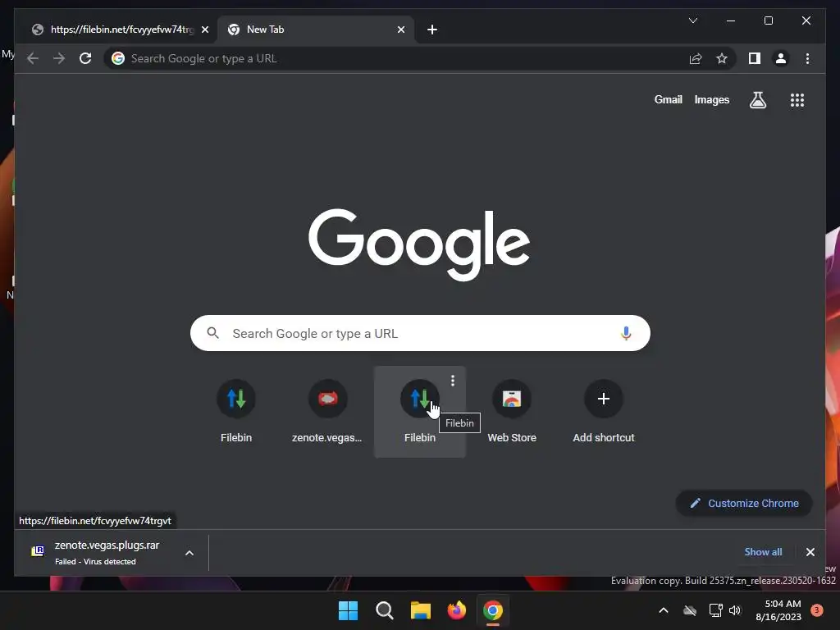The image size is (840, 630).
Task: Click the browser forward arrow
Action: [59, 58]
